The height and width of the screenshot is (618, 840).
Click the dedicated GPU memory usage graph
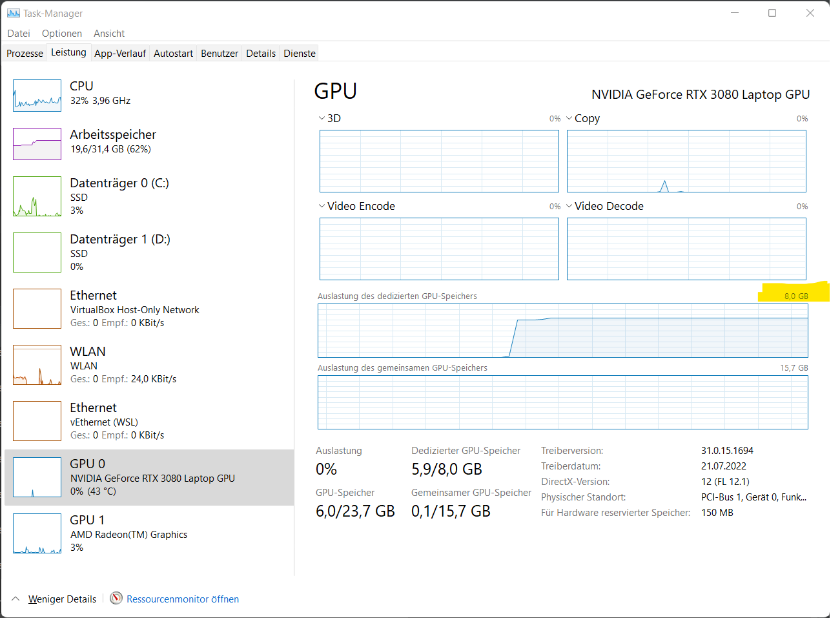coord(563,331)
